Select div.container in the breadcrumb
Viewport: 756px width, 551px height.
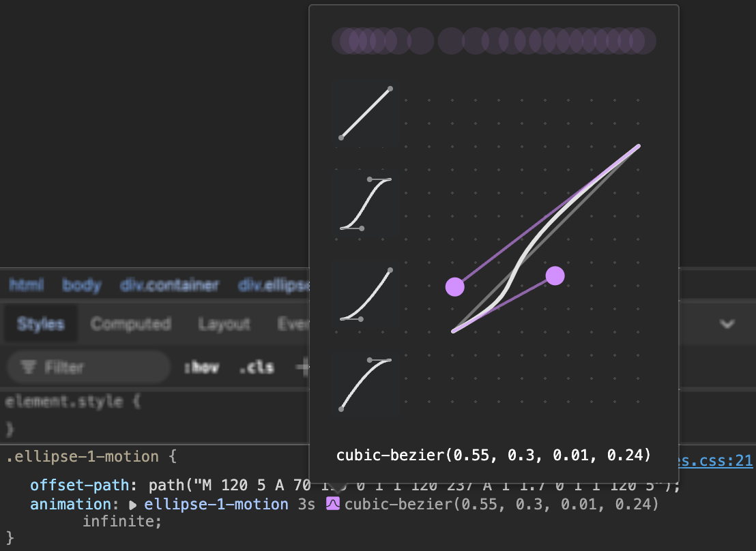tap(169, 285)
